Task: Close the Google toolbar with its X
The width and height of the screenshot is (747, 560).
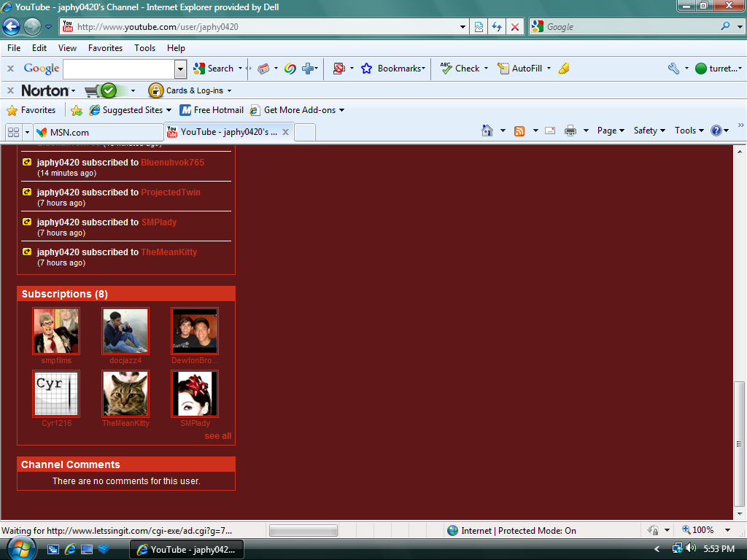Action: 10,69
